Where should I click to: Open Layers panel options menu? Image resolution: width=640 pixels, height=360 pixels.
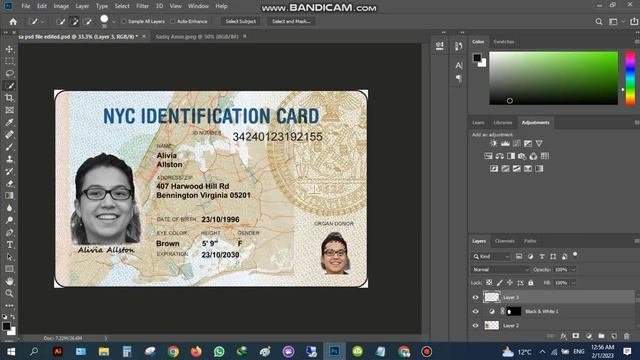(x=636, y=241)
